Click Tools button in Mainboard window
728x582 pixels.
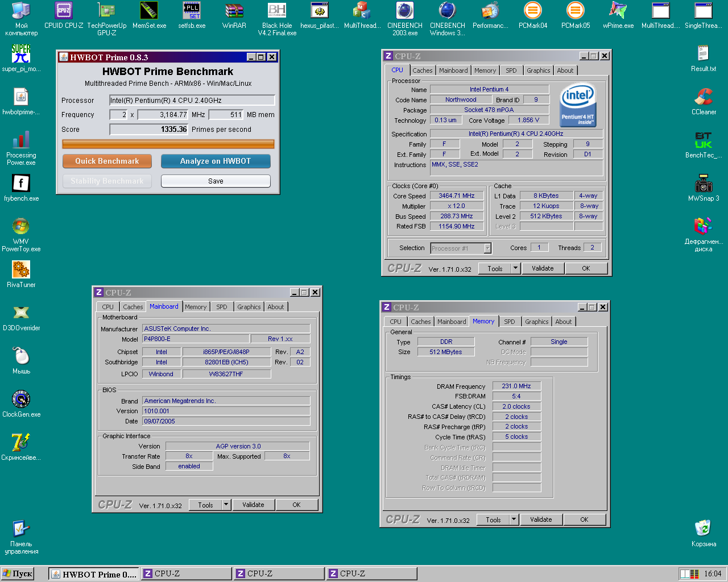click(x=205, y=505)
